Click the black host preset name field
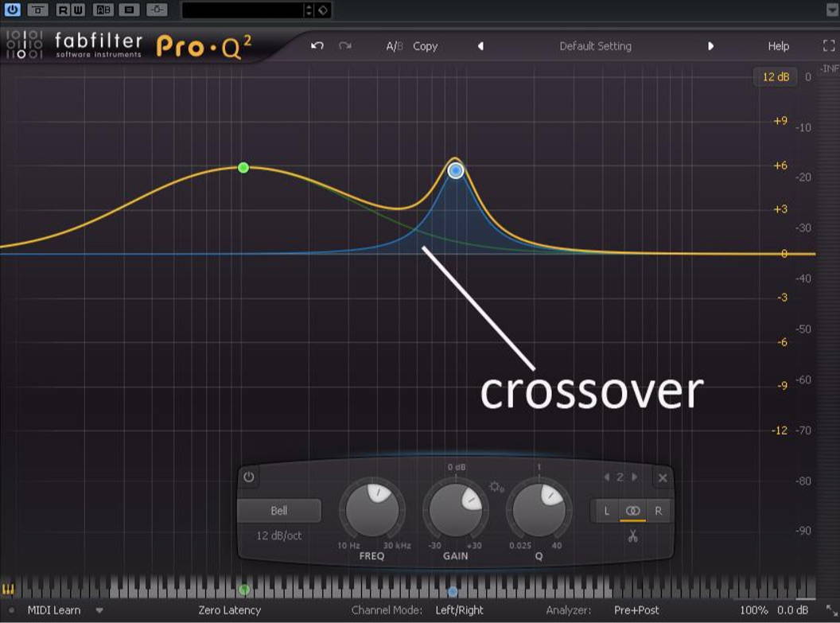 [243, 10]
